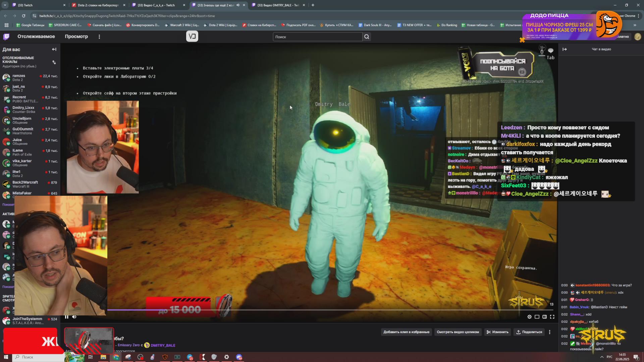Select ramzes channel in the sidebar
Viewport: 644px width, 362px height.
(30, 78)
